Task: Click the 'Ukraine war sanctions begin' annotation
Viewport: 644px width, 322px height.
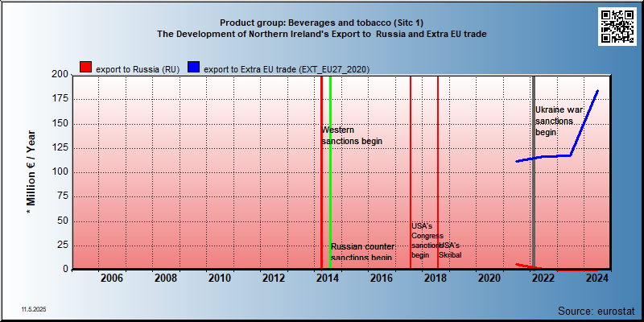Action: click(x=559, y=122)
